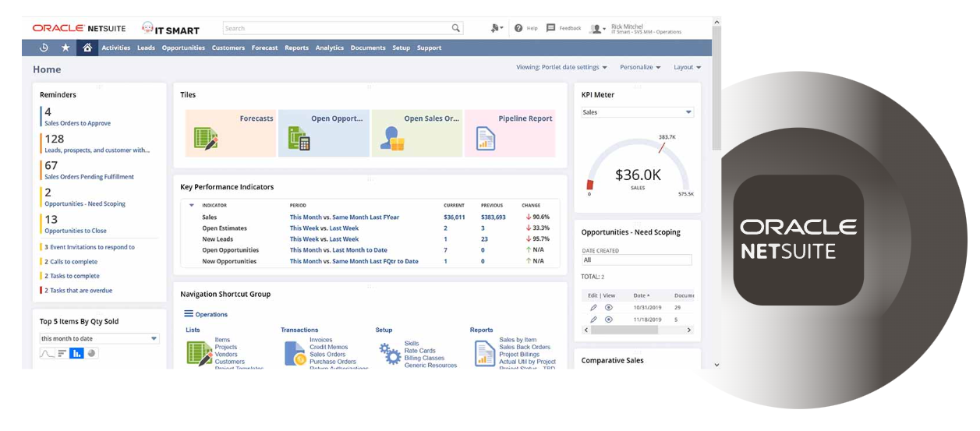Go to the Home house icon

pos(87,48)
